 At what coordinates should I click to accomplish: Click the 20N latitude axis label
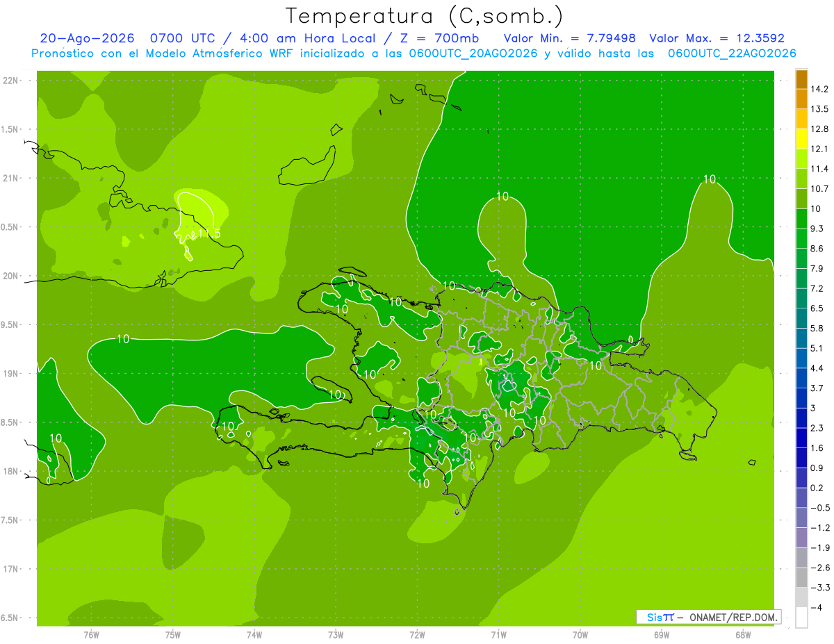click(x=10, y=276)
